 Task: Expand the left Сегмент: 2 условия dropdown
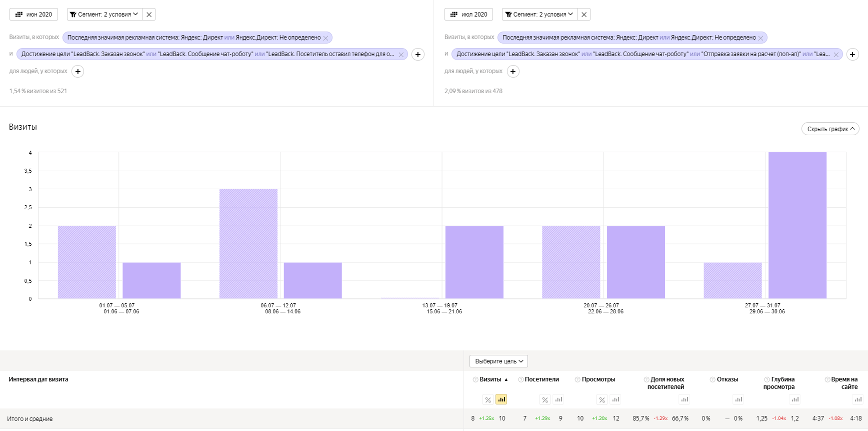pos(104,15)
